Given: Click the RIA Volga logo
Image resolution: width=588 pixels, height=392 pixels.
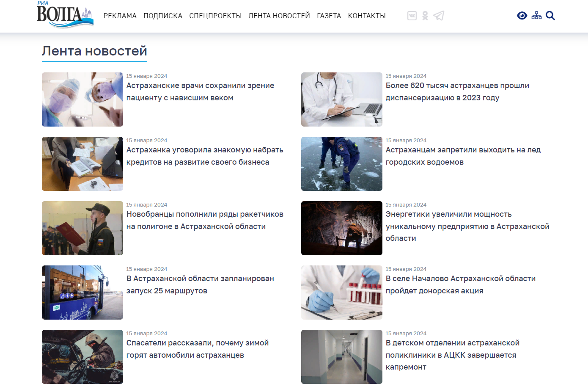Looking at the screenshot, I should pos(65,15).
